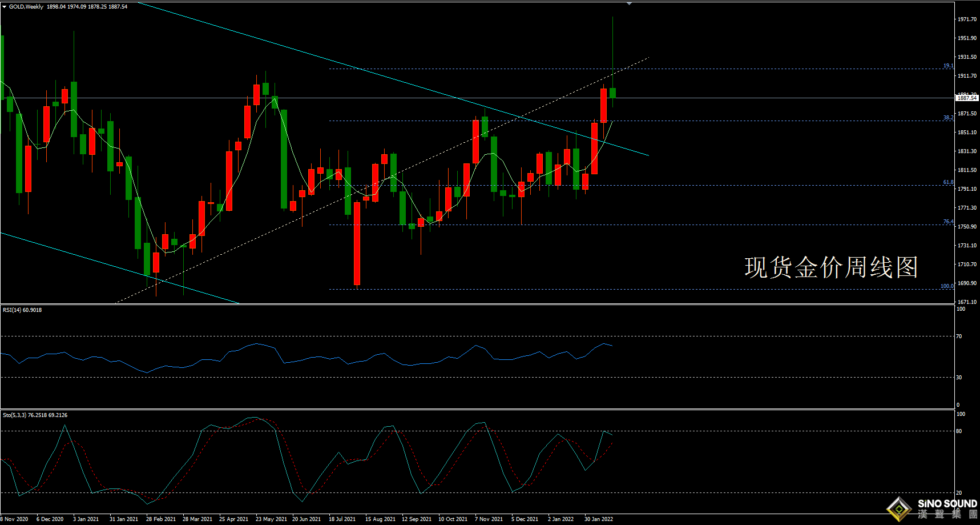Select the GOLD,Weekly chart title text
This screenshot has width=980, height=525.
tap(26, 7)
